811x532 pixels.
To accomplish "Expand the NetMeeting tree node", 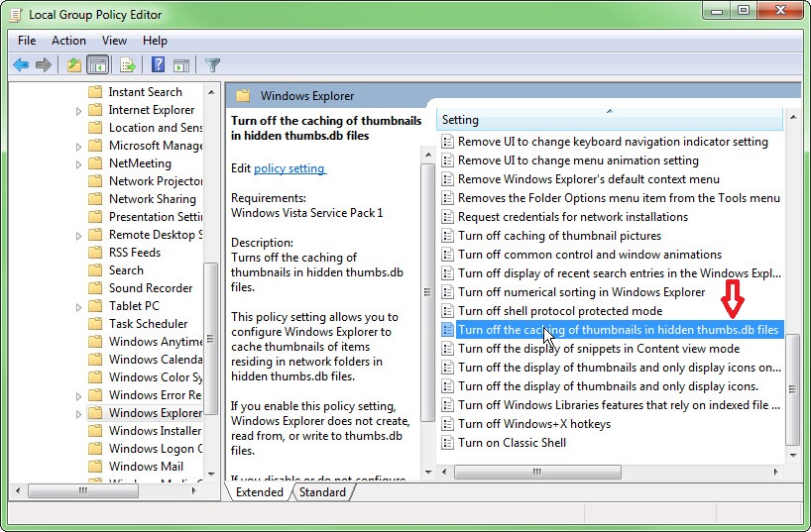I will 79,163.
